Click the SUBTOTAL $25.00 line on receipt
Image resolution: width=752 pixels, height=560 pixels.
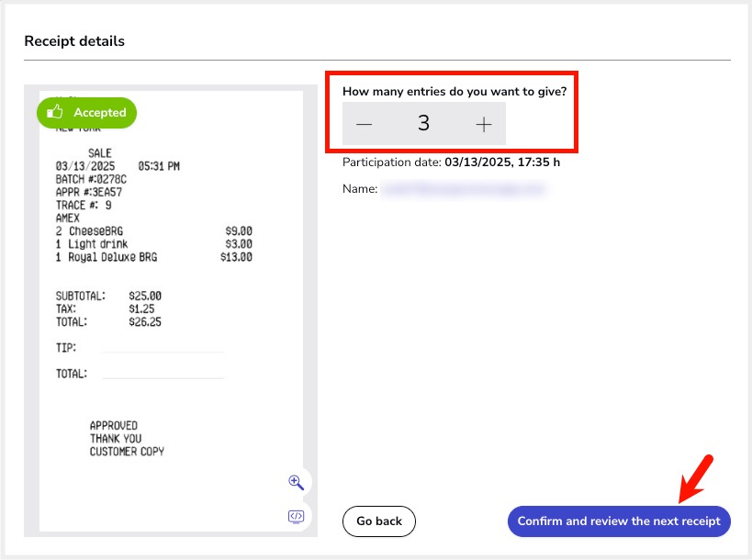point(108,297)
